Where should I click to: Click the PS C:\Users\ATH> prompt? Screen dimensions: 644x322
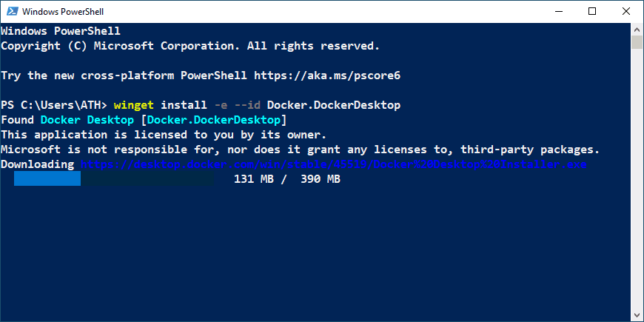pos(54,105)
